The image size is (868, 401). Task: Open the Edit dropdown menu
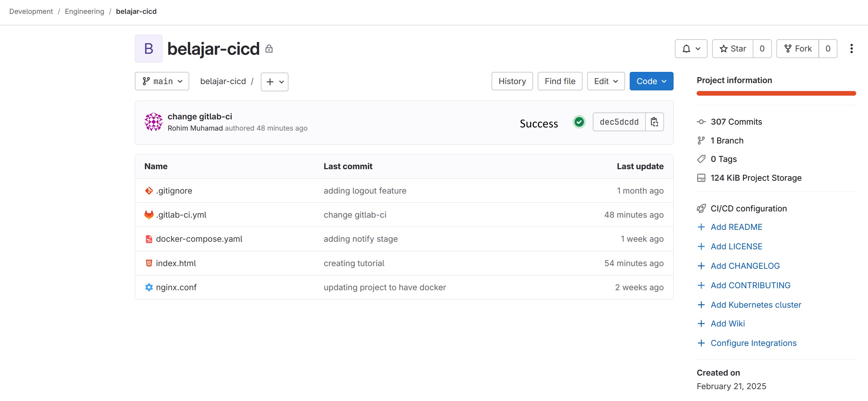[x=606, y=81]
